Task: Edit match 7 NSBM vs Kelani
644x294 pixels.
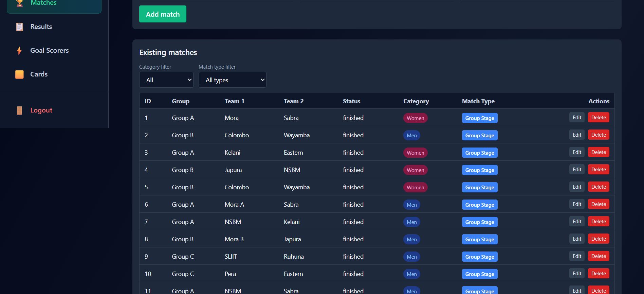Action: pos(577,222)
